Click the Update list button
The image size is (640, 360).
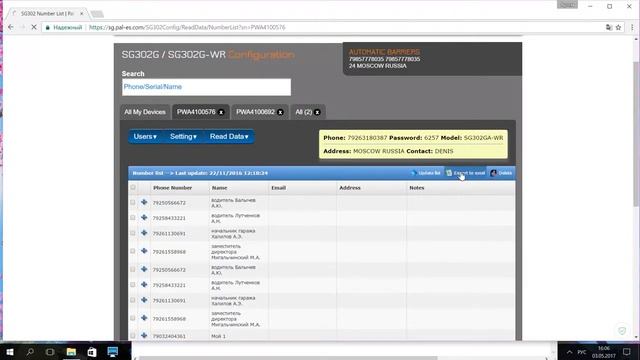point(426,173)
